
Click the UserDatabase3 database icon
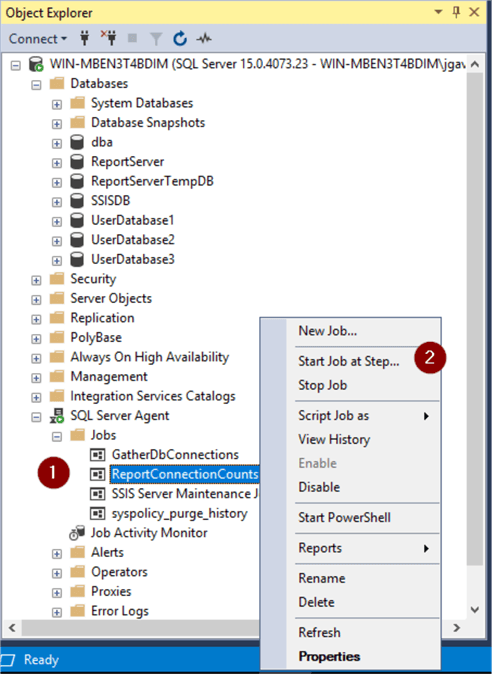(x=77, y=260)
